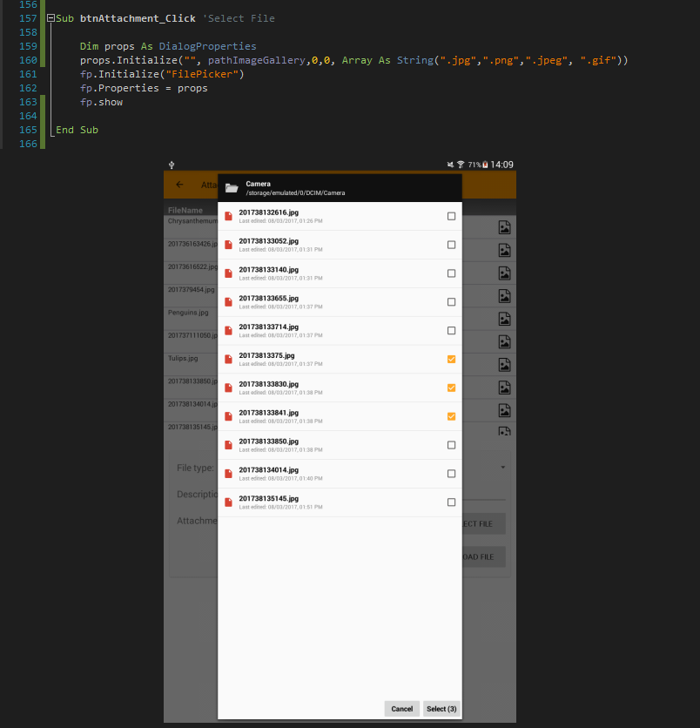The height and width of the screenshot is (728, 700).
Task: Uncheck the box for 201738133830.jpg
Action: pyautogui.click(x=451, y=388)
